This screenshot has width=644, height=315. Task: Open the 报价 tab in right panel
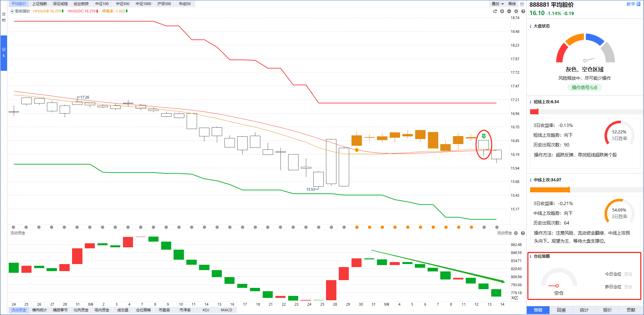coord(607,310)
